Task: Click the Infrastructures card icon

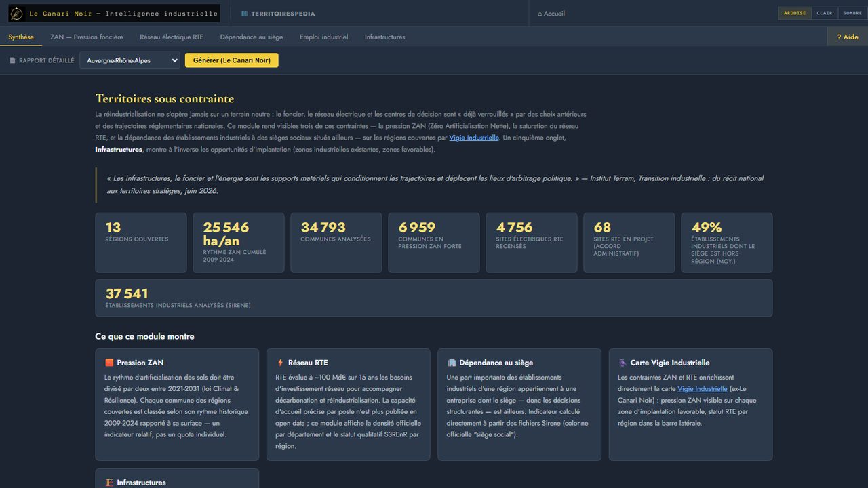Action: click(109, 483)
